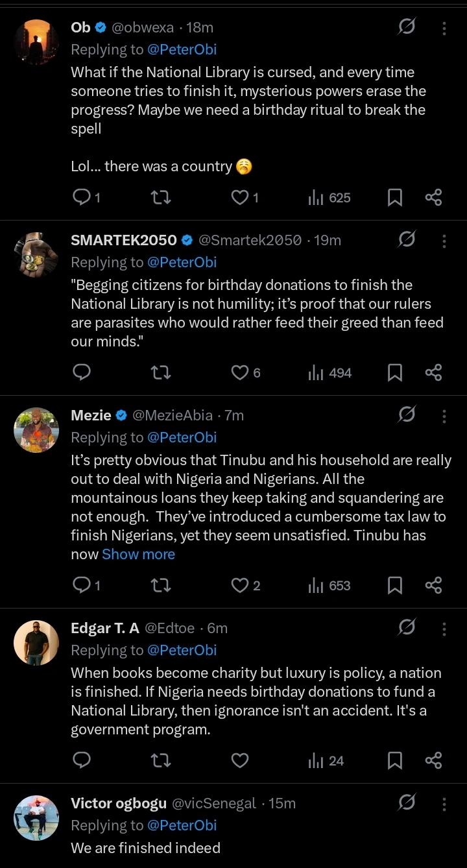Repost Ob's tweet about the National Library
The image size is (467, 868).
[x=160, y=197]
